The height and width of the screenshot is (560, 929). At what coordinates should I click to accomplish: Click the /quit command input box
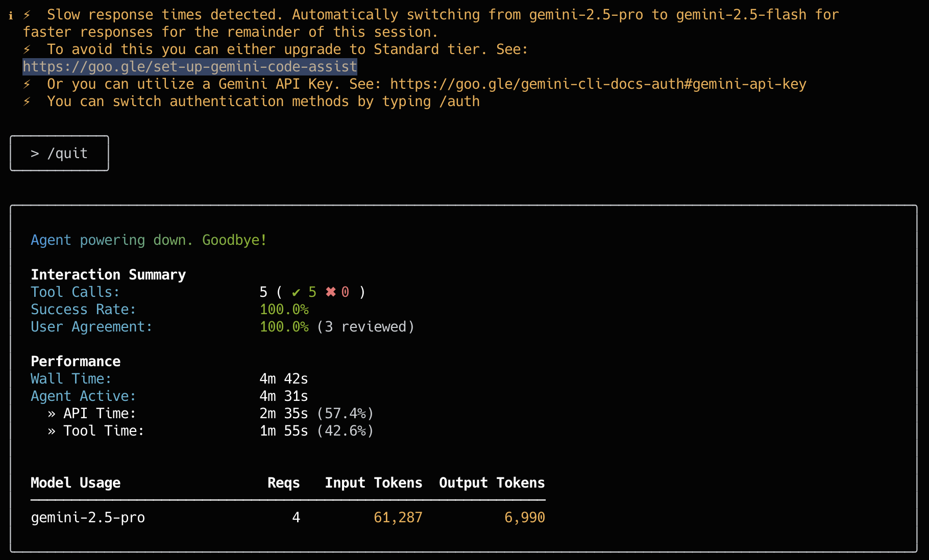click(x=59, y=153)
